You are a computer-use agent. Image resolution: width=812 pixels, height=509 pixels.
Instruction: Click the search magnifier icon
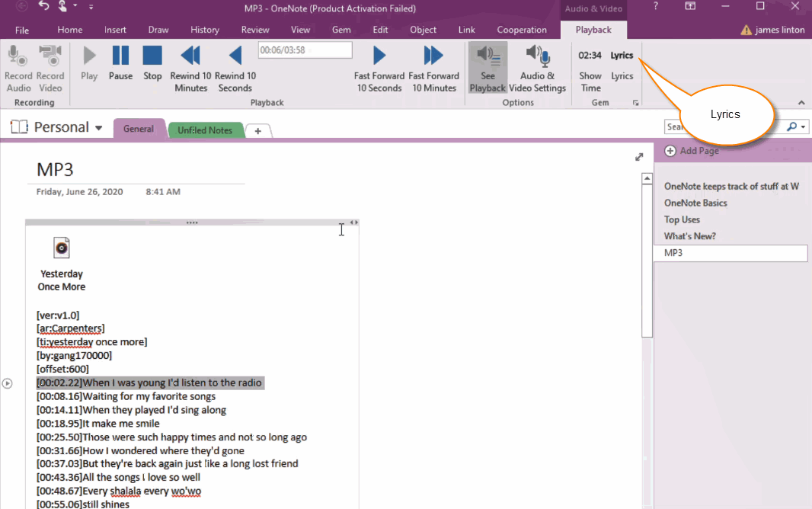point(791,126)
